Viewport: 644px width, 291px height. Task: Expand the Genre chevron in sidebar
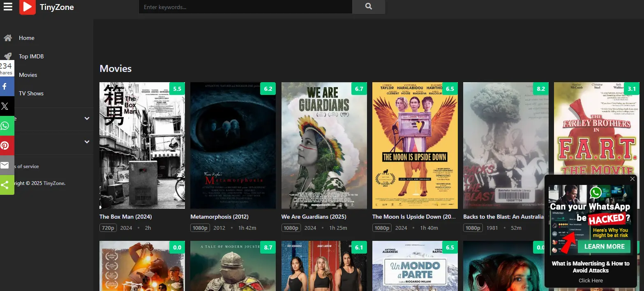pos(87,118)
